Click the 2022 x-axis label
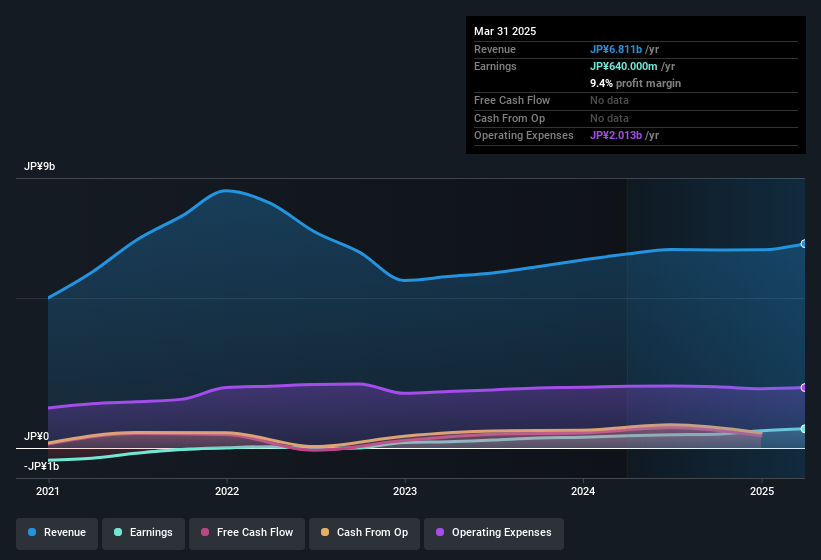This screenshot has height=560, width=821. [x=227, y=491]
